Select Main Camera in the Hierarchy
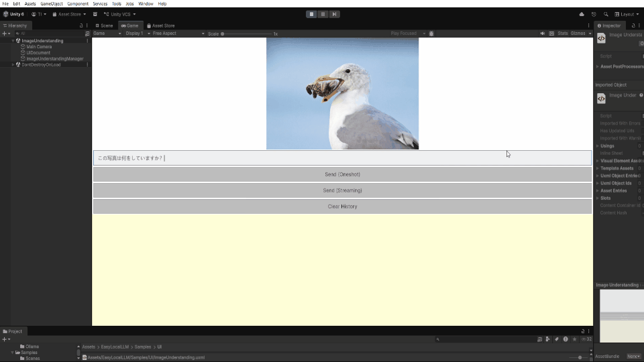This screenshot has width=644, height=362. 39,47
